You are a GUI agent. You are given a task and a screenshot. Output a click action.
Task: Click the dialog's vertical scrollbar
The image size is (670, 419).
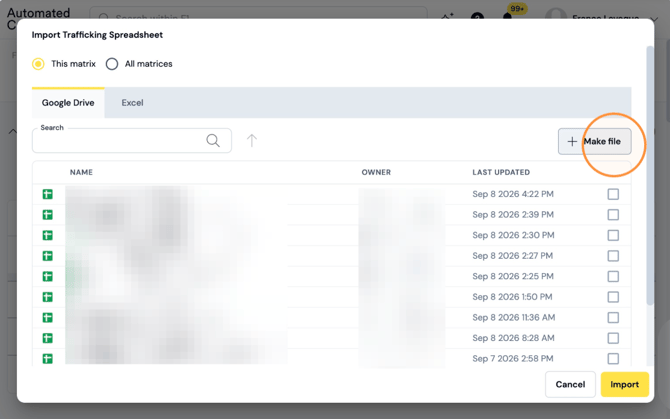[650, 175]
